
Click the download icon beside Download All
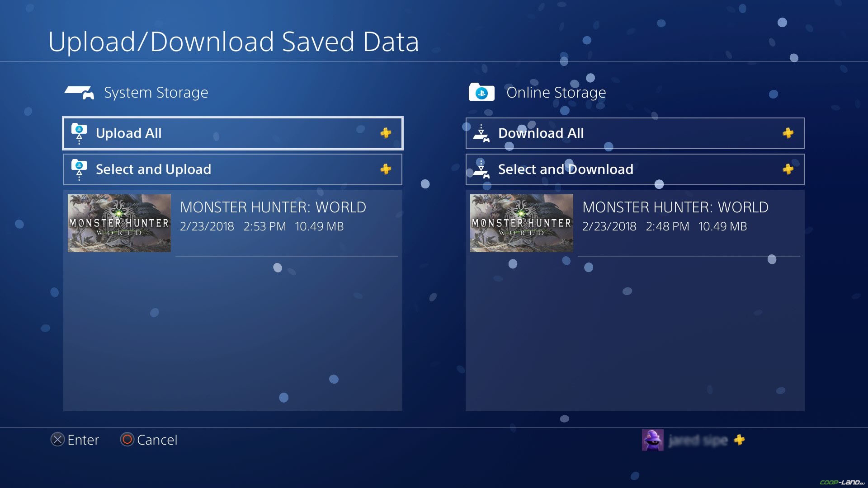coord(481,134)
